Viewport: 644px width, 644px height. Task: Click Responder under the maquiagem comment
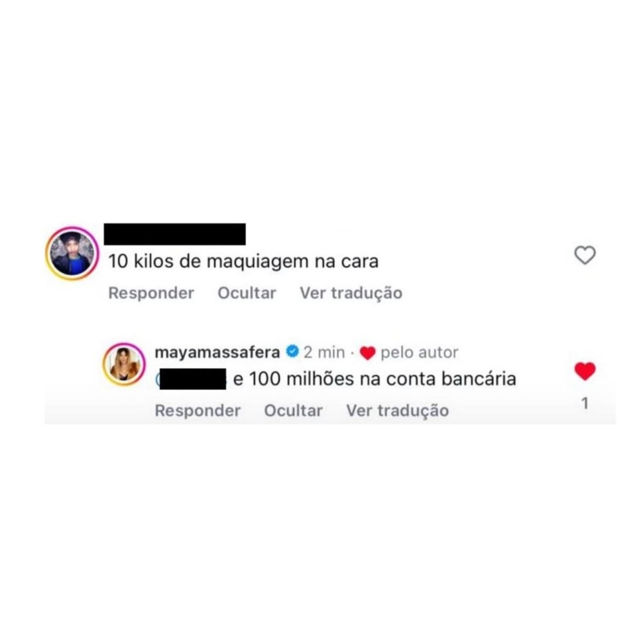pyautogui.click(x=151, y=293)
